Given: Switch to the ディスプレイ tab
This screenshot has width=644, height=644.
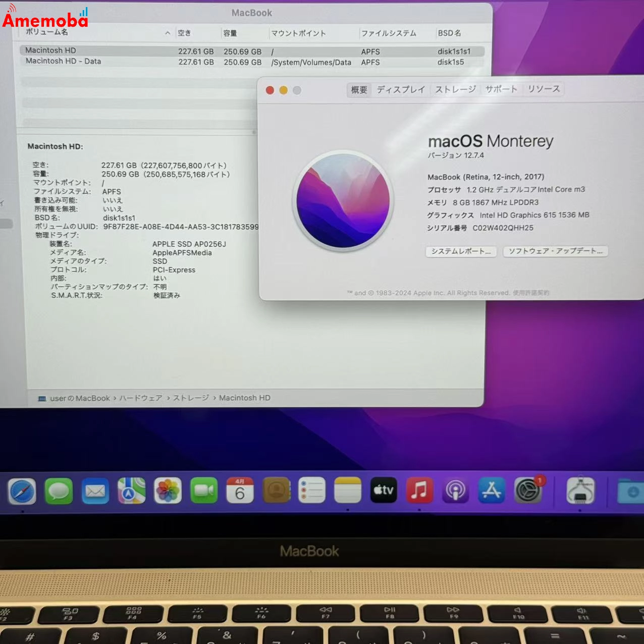Looking at the screenshot, I should (400, 89).
